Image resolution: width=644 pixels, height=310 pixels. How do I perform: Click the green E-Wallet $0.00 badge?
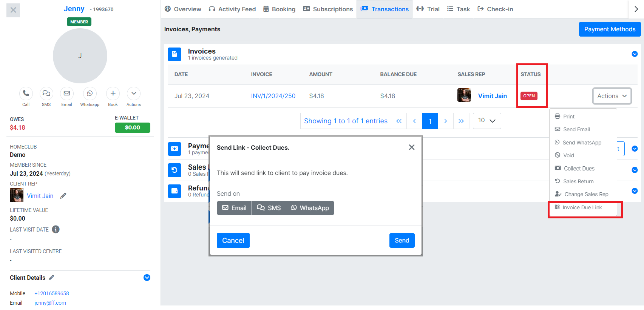pos(132,127)
